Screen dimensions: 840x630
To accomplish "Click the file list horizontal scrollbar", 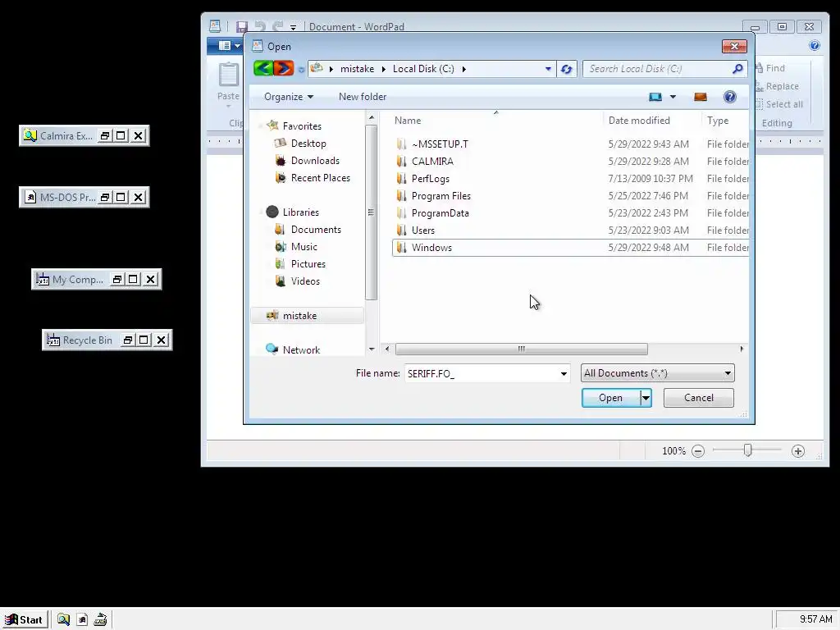I will click(521, 349).
